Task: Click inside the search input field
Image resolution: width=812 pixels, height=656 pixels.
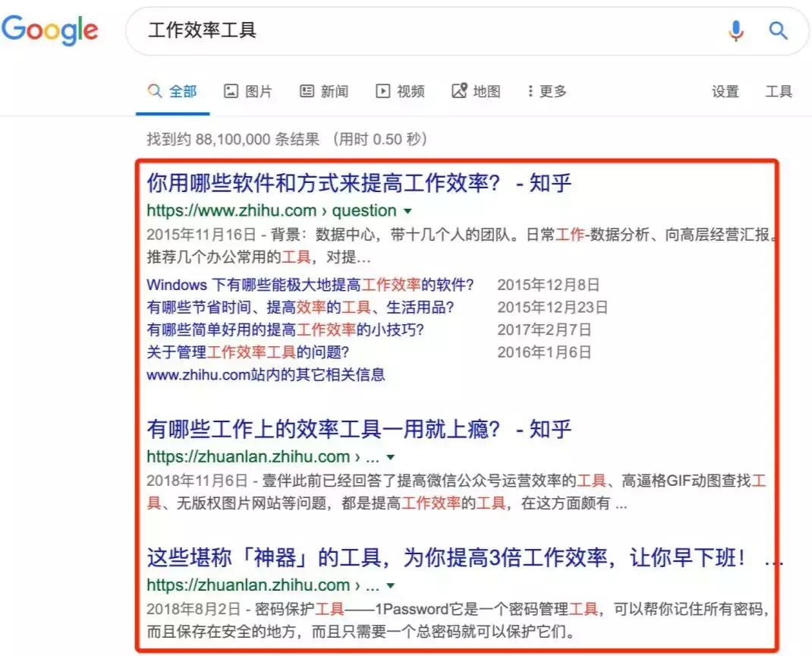Action: 379,30
